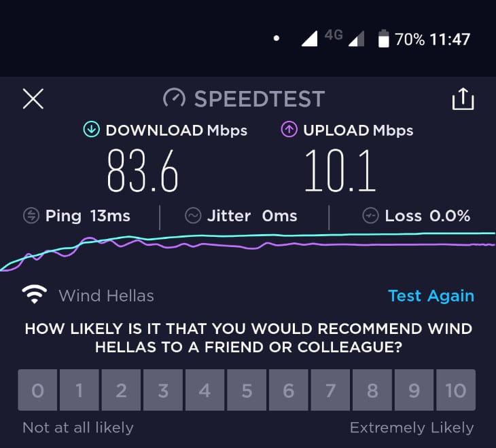Select rating 0 Not at all likely
496x448 pixels.
point(37,390)
